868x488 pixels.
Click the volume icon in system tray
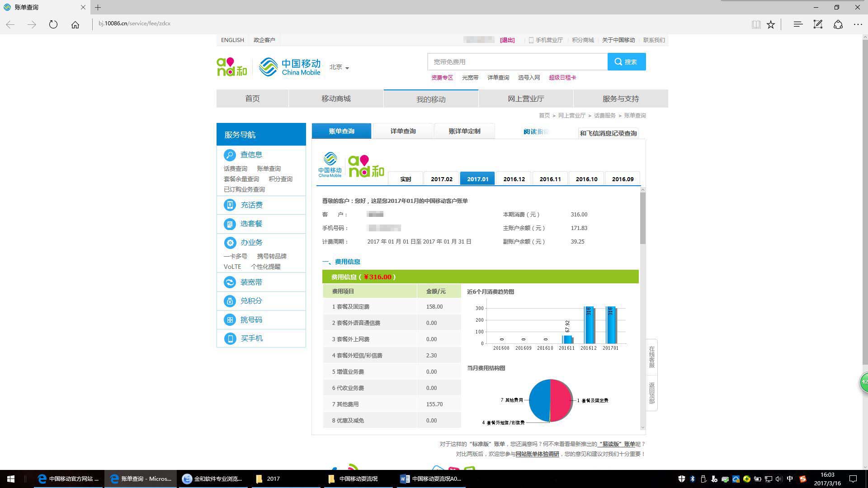pos(778,479)
